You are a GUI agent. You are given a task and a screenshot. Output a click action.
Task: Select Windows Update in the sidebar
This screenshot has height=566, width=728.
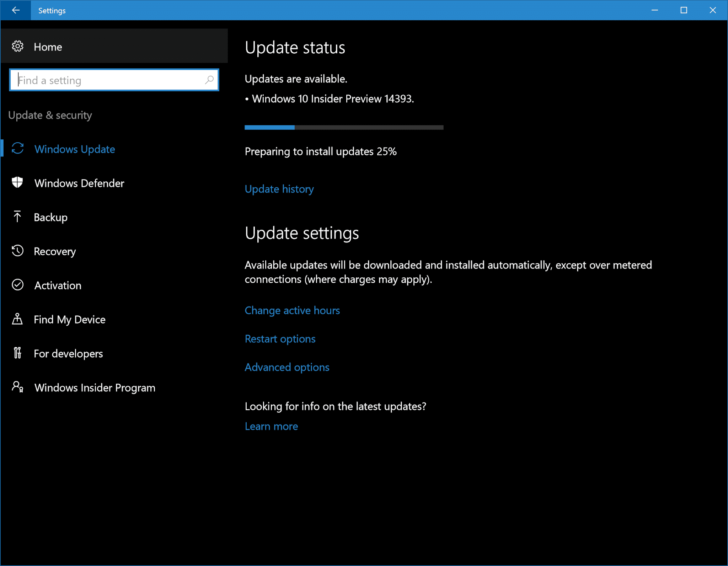75,149
